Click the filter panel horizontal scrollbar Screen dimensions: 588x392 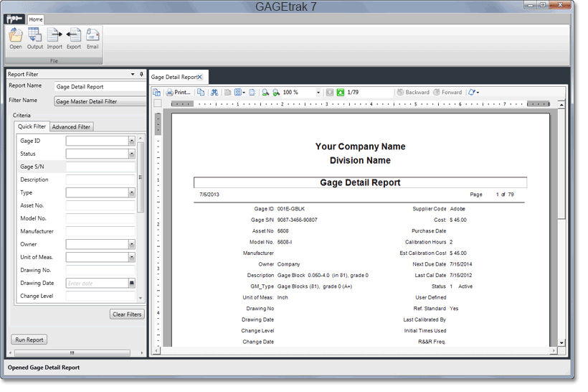click(72, 353)
